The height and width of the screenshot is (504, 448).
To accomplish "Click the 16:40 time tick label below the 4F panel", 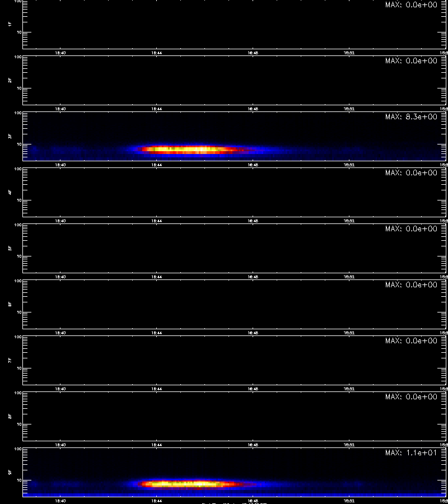I will tap(60, 221).
